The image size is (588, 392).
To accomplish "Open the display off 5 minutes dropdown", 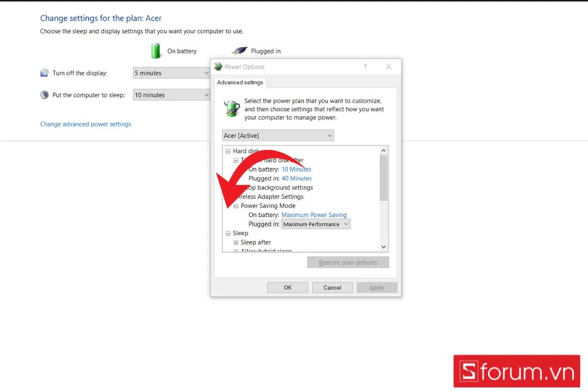I will coord(171,73).
